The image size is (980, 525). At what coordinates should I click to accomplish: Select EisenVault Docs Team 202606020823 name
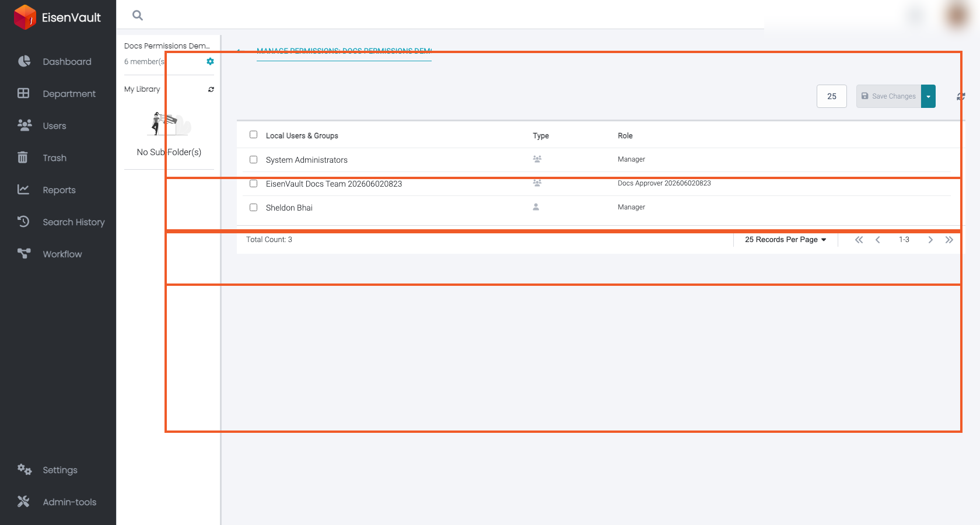tap(334, 184)
